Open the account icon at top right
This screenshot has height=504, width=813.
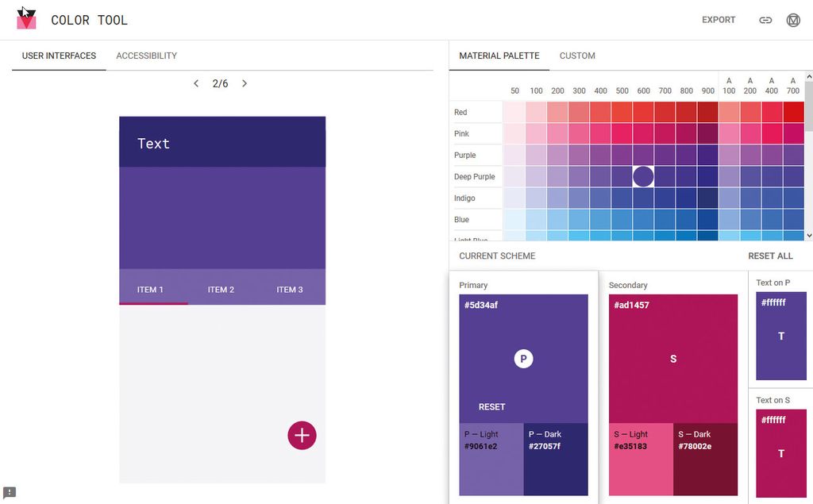(x=793, y=20)
